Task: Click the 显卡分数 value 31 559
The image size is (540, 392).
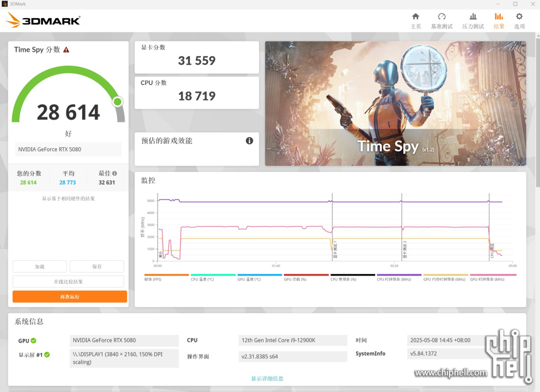Action: (197, 61)
